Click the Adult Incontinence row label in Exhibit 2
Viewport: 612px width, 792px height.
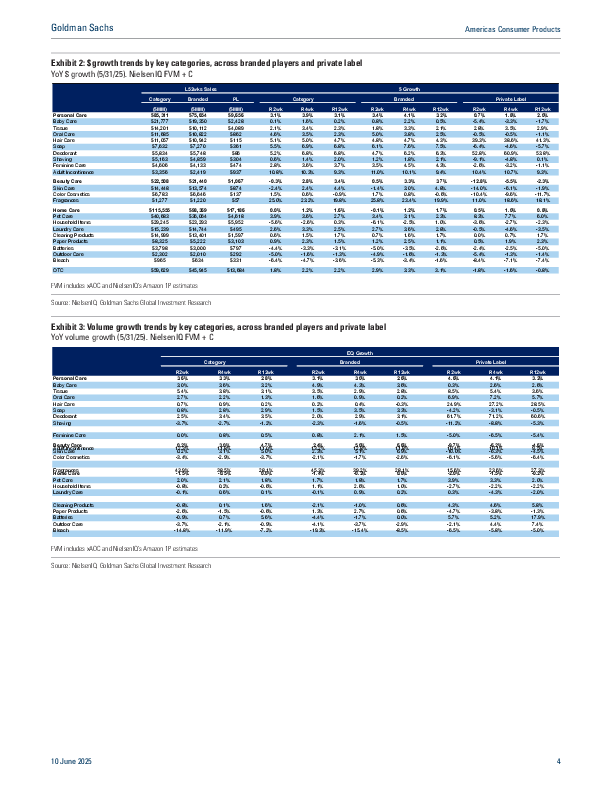tap(73, 172)
